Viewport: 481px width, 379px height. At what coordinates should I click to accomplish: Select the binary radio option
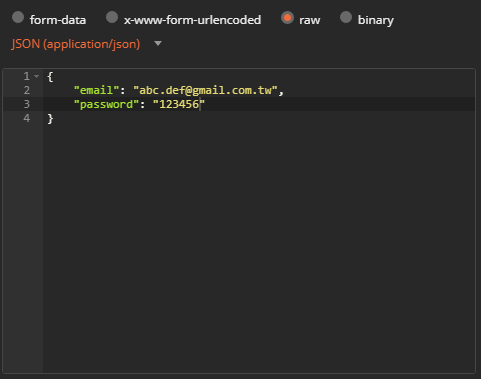(x=346, y=17)
